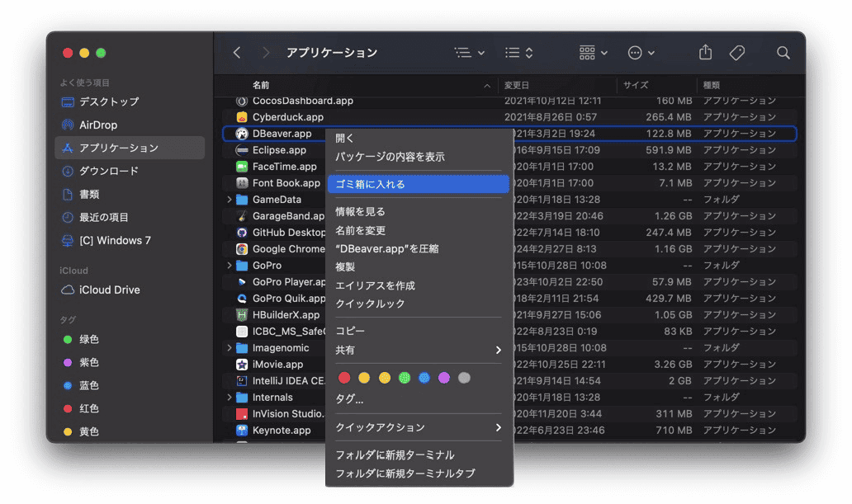Choose エイリアスを作成 in context menu

pyautogui.click(x=419, y=285)
